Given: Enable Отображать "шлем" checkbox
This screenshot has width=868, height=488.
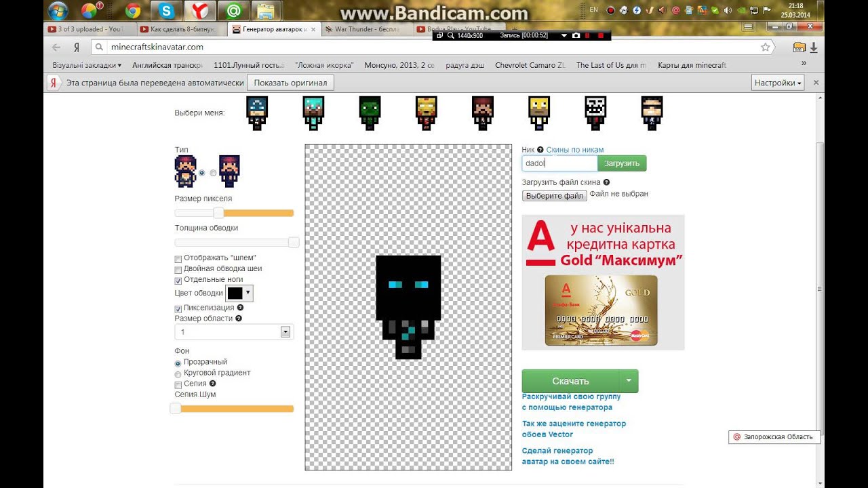Looking at the screenshot, I should coord(178,259).
